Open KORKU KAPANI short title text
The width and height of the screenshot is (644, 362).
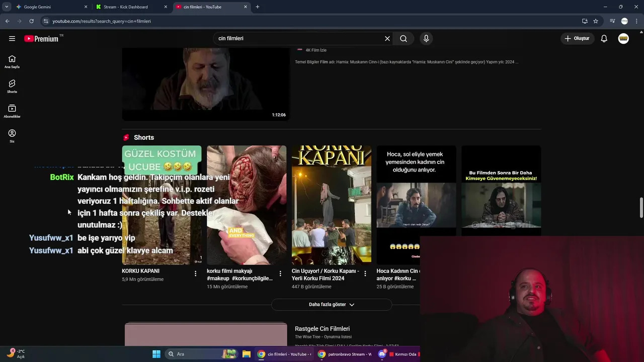(140, 271)
